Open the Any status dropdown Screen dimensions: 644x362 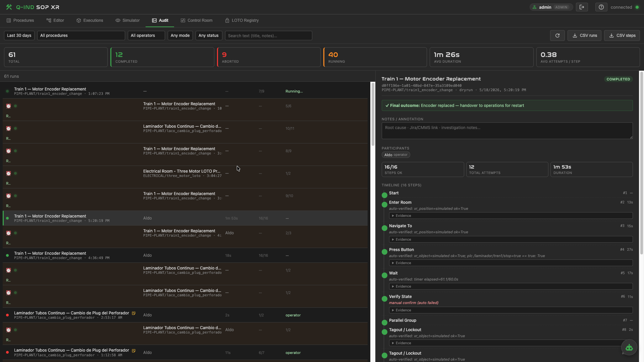pos(208,36)
